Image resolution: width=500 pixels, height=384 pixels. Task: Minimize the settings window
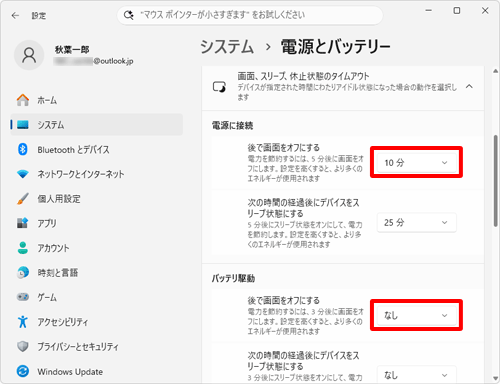point(429,11)
